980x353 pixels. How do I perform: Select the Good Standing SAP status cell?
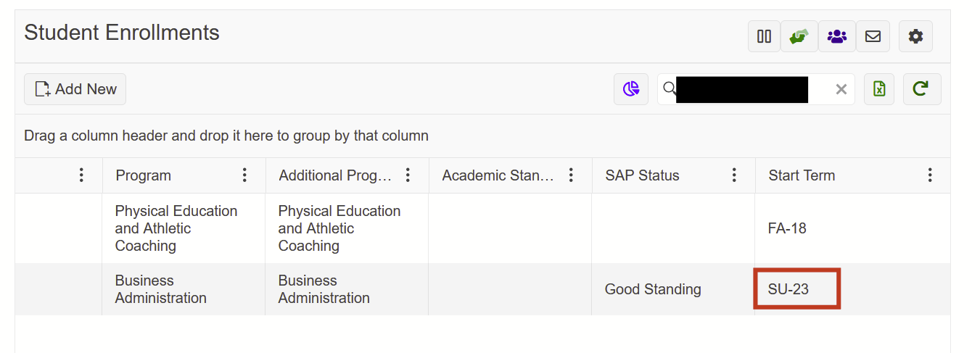[x=653, y=289]
